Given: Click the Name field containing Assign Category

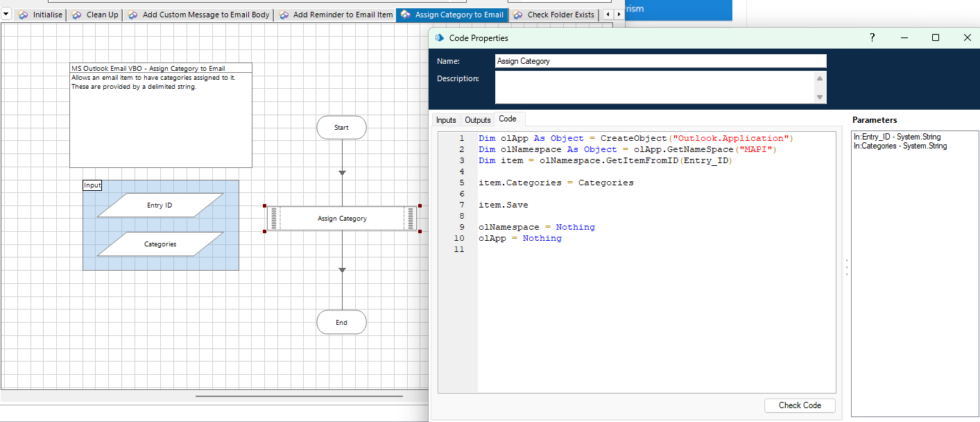Looking at the screenshot, I should 661,61.
